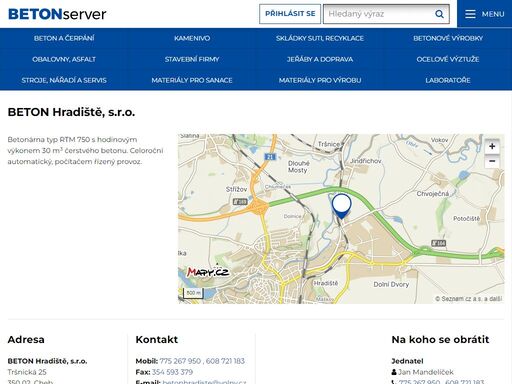Click the Jednatel role label

[x=407, y=361]
